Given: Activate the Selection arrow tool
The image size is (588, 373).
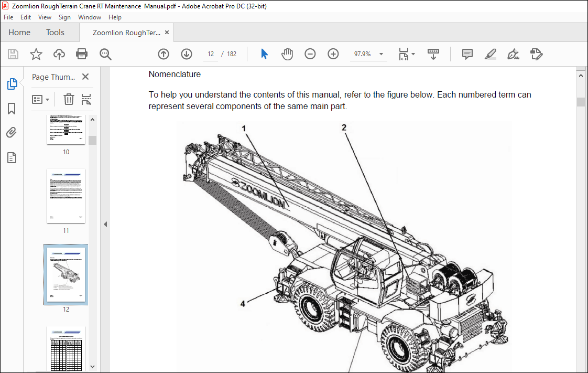Looking at the screenshot, I should click(264, 54).
